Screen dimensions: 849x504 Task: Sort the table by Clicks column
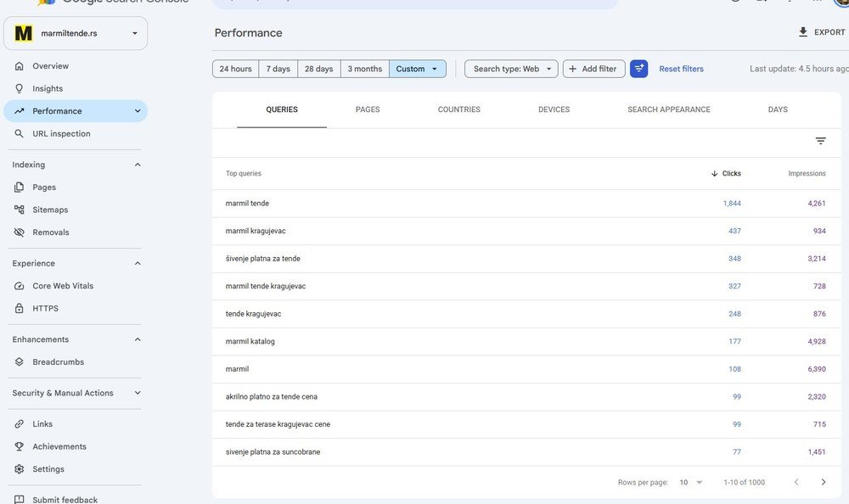coord(726,174)
